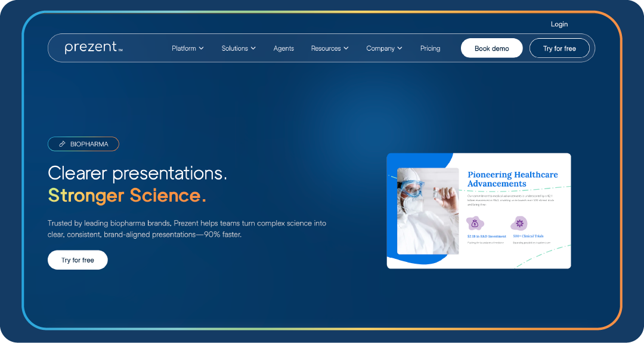Select the BIOPHARMA tag pill
This screenshot has width=644, height=343.
pos(83,144)
